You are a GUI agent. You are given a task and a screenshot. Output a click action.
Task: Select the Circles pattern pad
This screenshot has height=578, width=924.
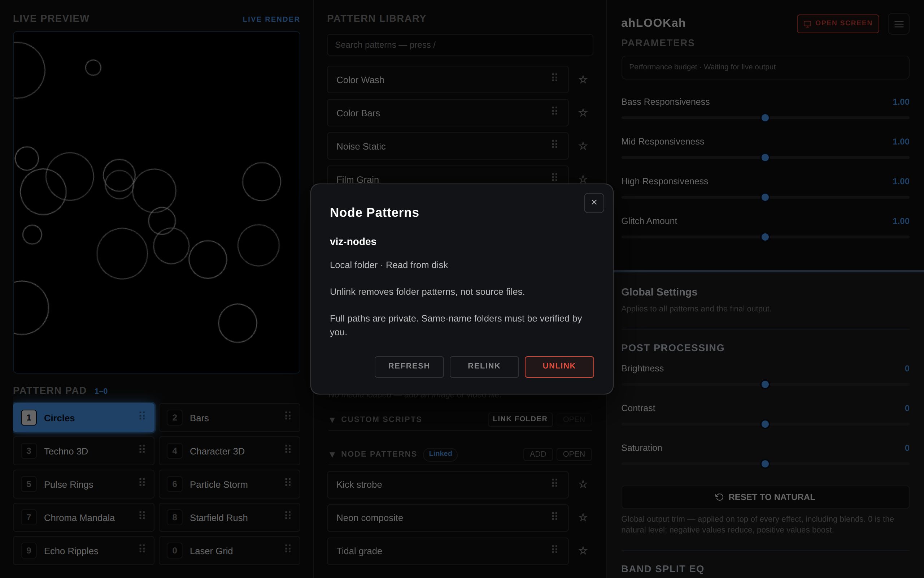point(84,418)
